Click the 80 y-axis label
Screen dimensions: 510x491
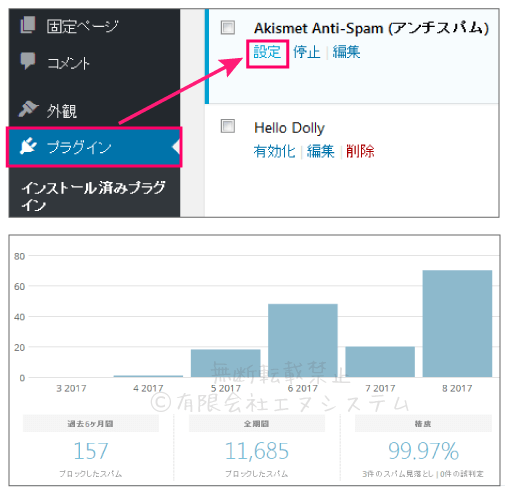pos(19,256)
